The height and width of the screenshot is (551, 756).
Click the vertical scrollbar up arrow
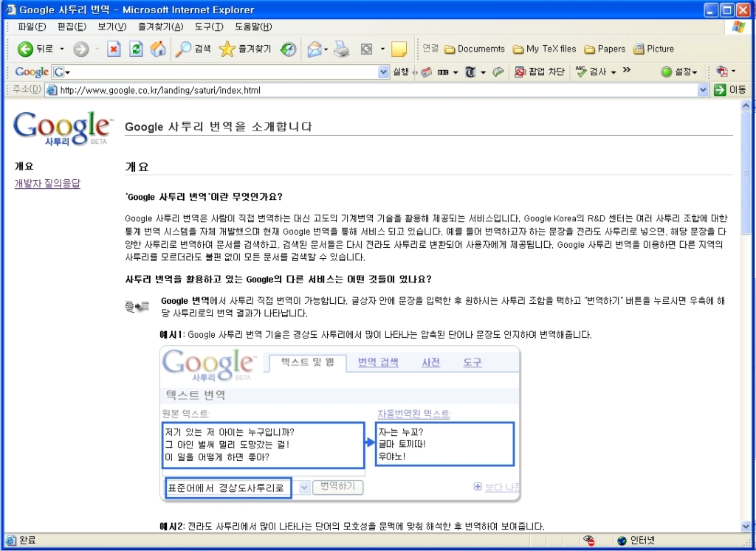pos(746,105)
